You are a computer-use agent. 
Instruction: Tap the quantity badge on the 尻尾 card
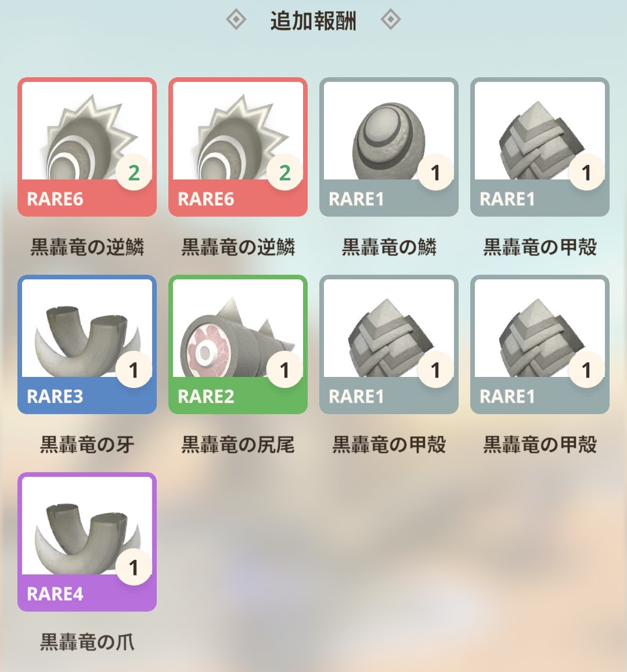[284, 369]
